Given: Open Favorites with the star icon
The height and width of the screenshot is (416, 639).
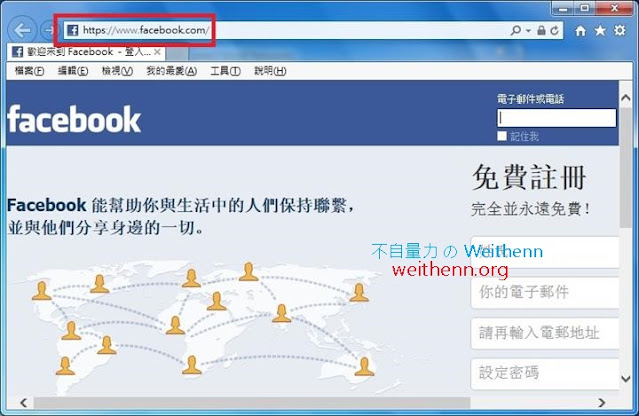Looking at the screenshot, I should [600, 30].
